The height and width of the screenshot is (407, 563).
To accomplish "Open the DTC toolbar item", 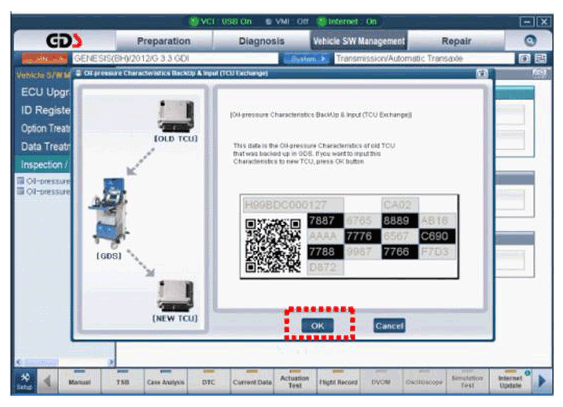I will (x=209, y=381).
